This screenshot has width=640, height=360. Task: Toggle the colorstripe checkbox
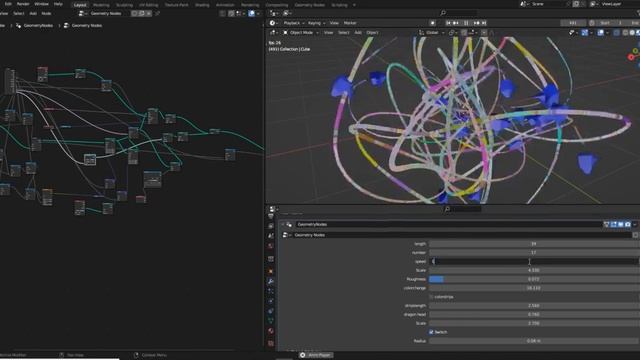pos(431,297)
